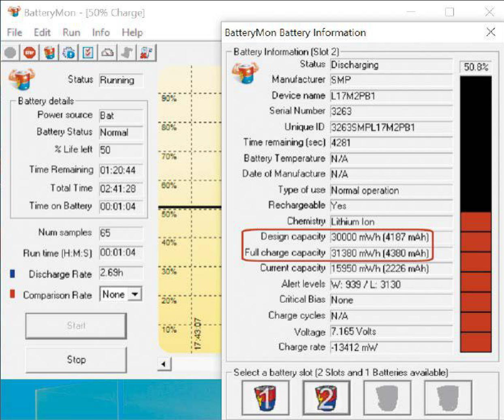The image size is (504, 420).
Task: Open the Help menu
Action: click(132, 32)
